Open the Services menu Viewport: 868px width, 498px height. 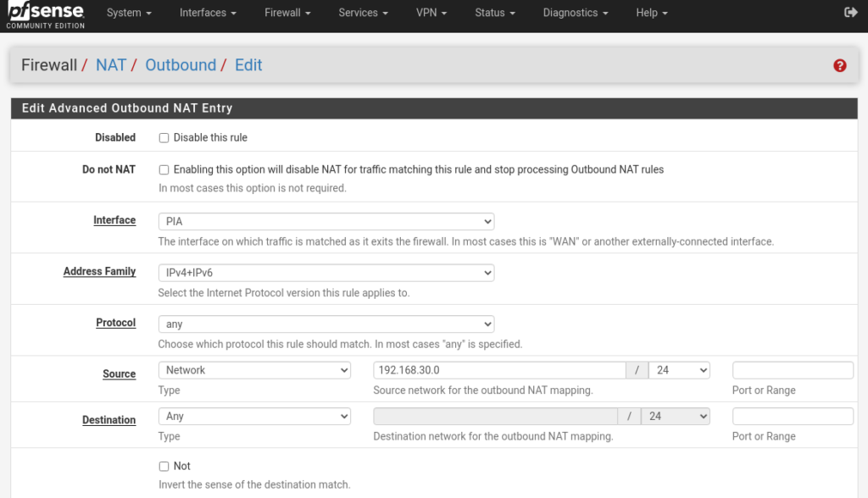tap(363, 13)
